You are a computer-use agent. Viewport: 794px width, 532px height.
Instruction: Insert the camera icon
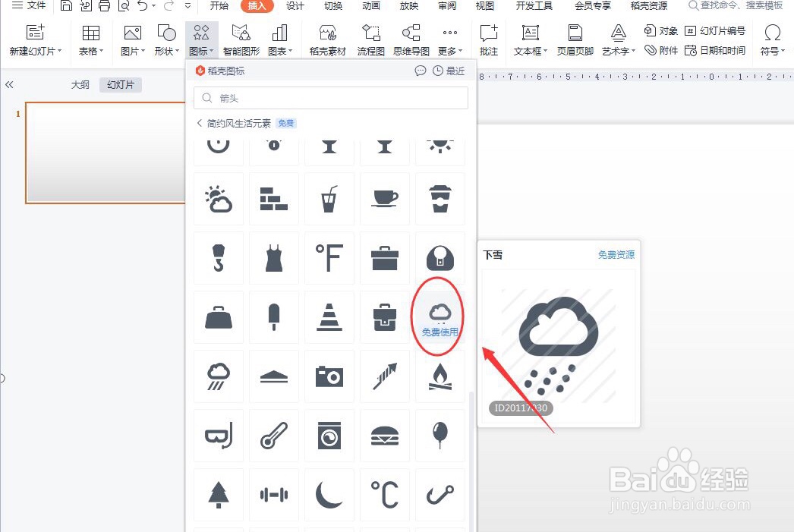[x=329, y=376]
